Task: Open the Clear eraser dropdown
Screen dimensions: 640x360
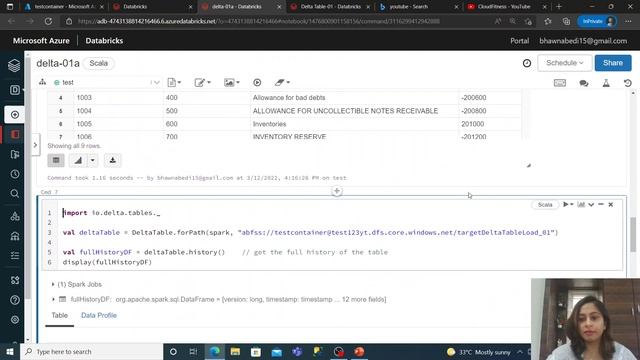Action: pyautogui.click(x=282, y=82)
